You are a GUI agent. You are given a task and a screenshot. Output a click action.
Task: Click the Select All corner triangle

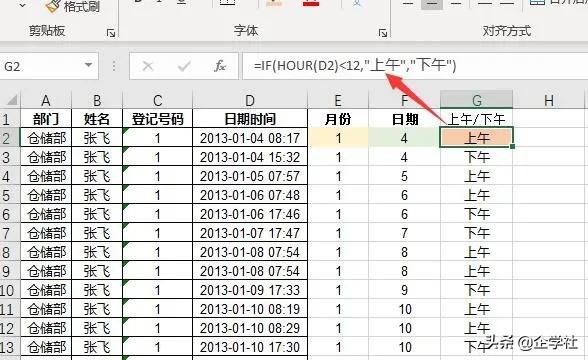pos(11,100)
